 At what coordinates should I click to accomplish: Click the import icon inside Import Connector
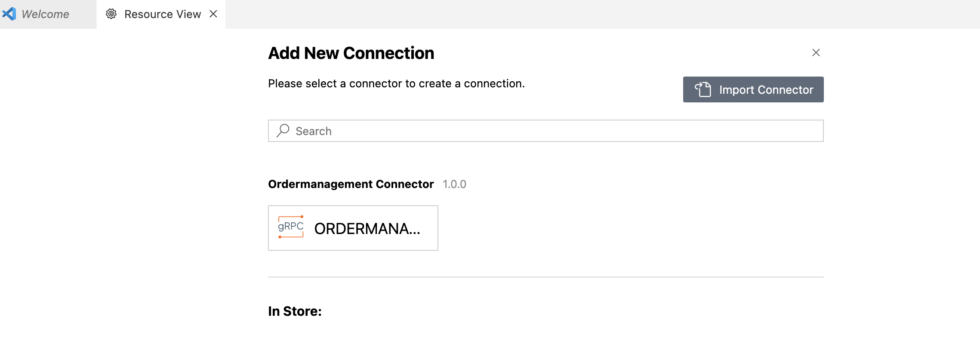[x=703, y=89]
